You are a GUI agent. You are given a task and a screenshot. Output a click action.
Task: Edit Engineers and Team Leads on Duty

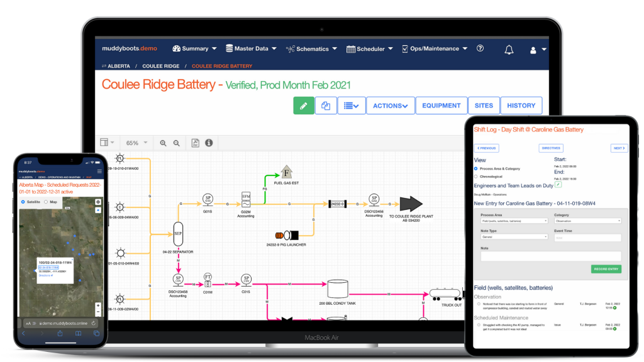pos(558,185)
